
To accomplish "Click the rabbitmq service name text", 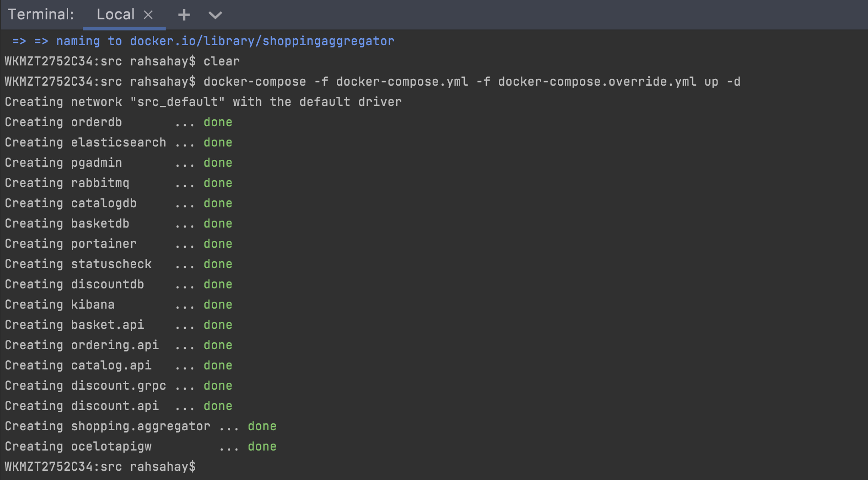I will coord(100,183).
